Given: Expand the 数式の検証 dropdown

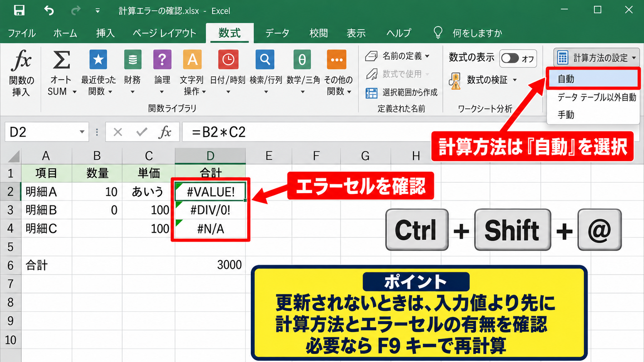Looking at the screenshot, I should 515,80.
